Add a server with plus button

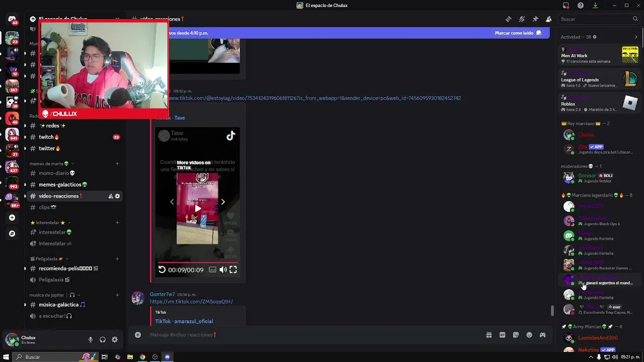pyautogui.click(x=12, y=218)
